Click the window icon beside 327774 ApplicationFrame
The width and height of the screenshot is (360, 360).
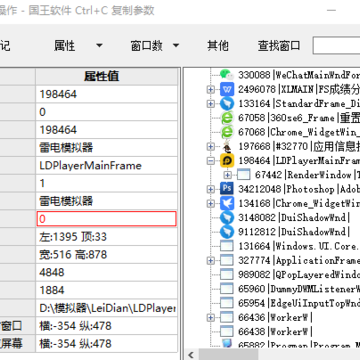(227, 260)
